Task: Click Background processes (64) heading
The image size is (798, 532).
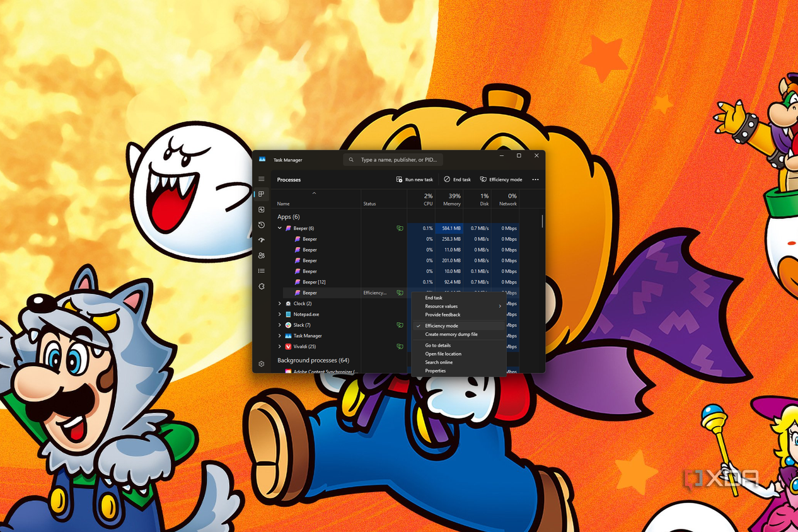Action: 313,361
